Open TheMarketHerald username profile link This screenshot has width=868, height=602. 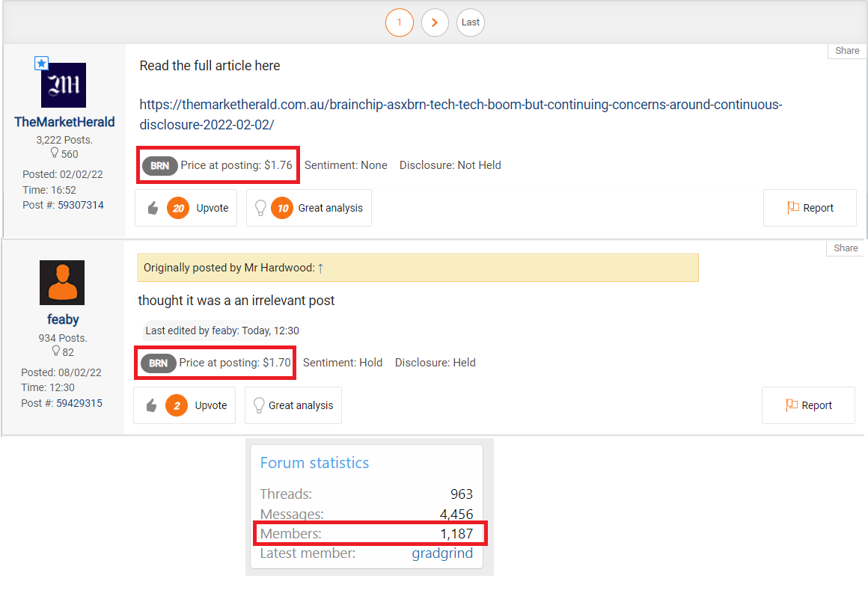pyautogui.click(x=64, y=122)
